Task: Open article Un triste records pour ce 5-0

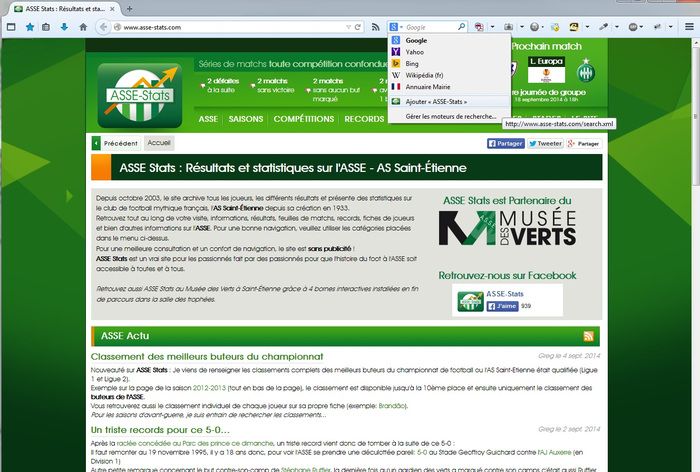Action: tap(160, 430)
